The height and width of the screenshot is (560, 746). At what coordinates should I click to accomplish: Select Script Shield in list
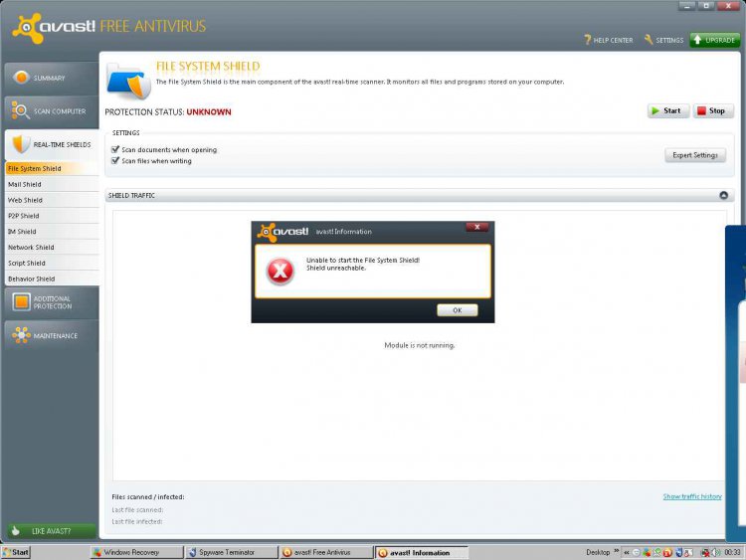[52, 263]
